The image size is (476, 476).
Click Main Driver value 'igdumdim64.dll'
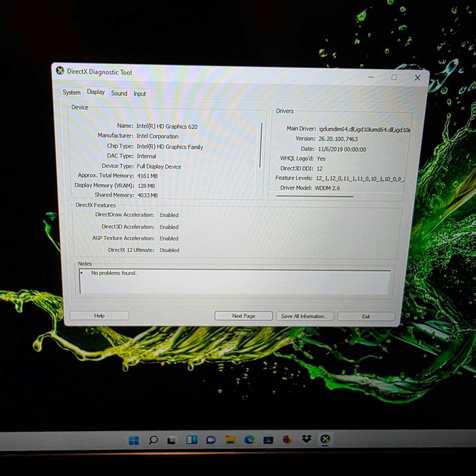click(336, 129)
